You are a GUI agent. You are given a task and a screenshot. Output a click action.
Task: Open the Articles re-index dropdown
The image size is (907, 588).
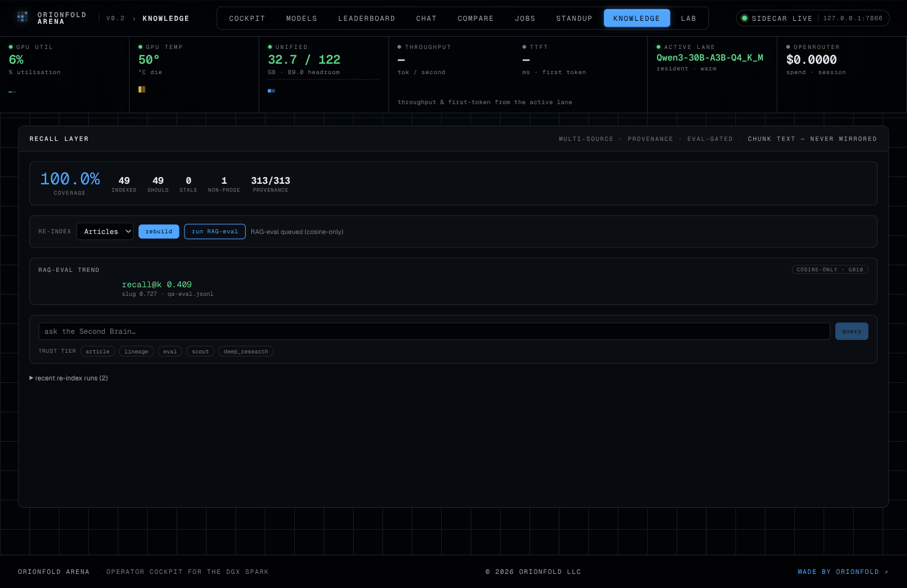[105, 232]
